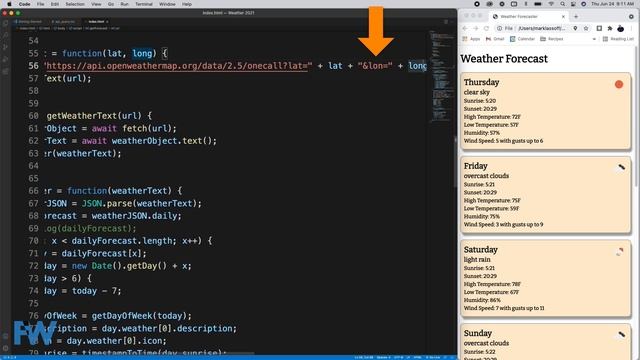Open the Terminal menu
Screen dimensions: 640x360
tap(144, 4)
